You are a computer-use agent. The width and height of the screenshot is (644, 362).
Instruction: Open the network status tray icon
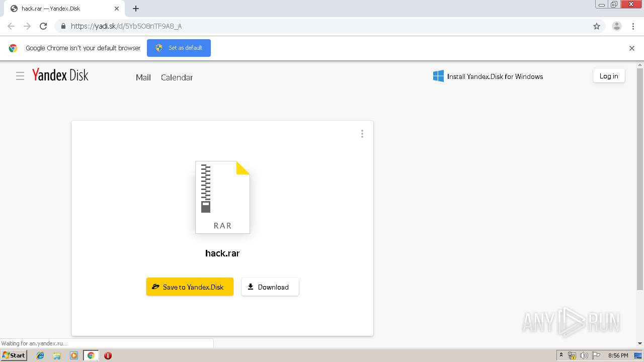tap(572, 355)
